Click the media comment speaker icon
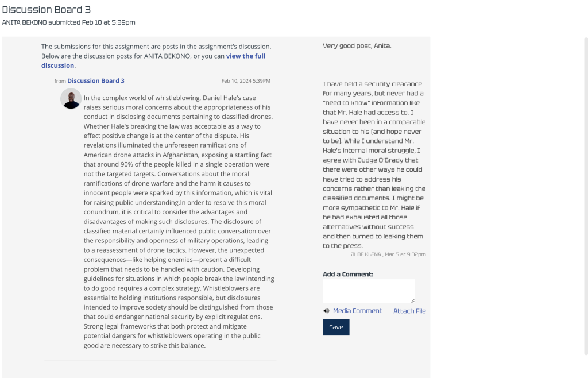588x378 pixels. pyautogui.click(x=326, y=311)
